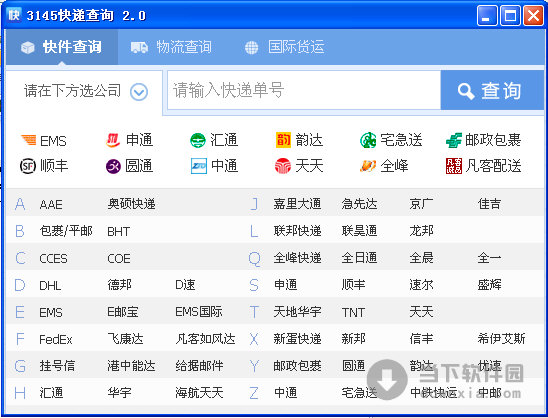Choose 全日通 courier
The width and height of the screenshot is (548, 418).
360,258
